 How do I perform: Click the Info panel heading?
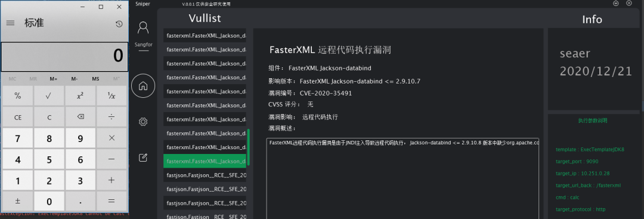[x=592, y=19]
